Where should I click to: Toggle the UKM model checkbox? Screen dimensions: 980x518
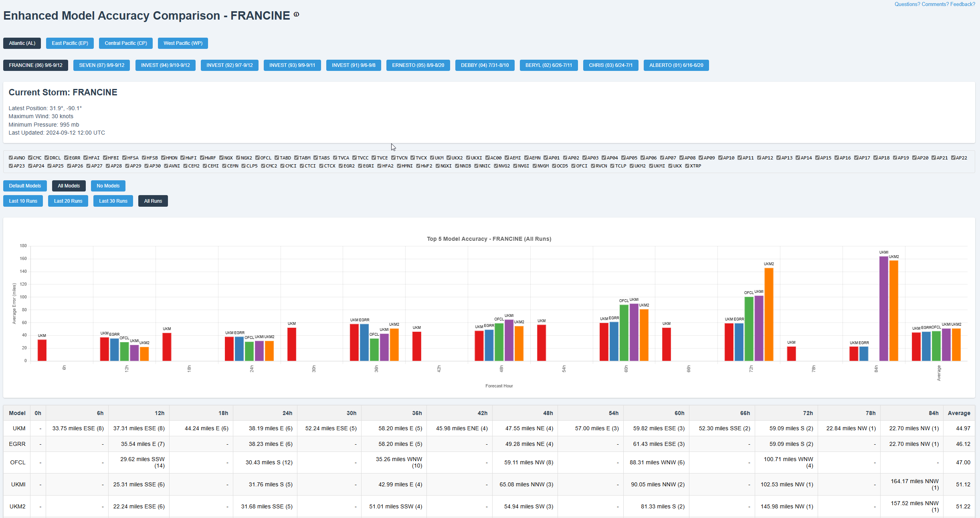(432, 158)
